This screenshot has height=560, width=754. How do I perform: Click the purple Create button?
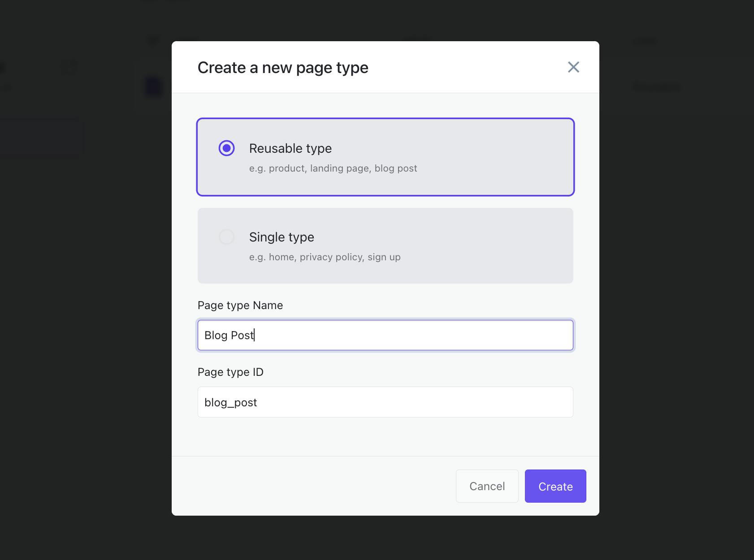(555, 486)
